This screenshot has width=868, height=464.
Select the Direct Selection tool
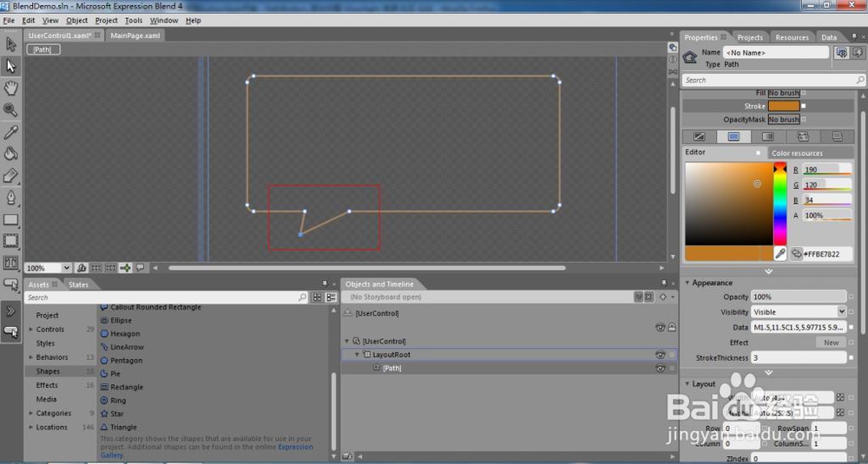10,67
